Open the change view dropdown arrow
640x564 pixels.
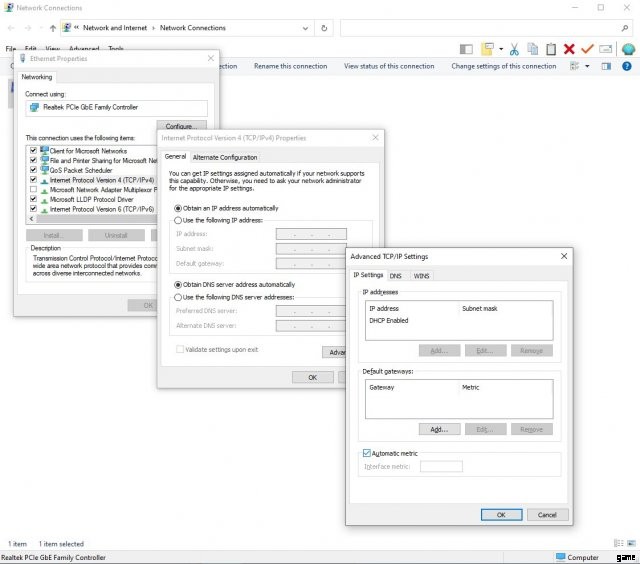click(588, 67)
